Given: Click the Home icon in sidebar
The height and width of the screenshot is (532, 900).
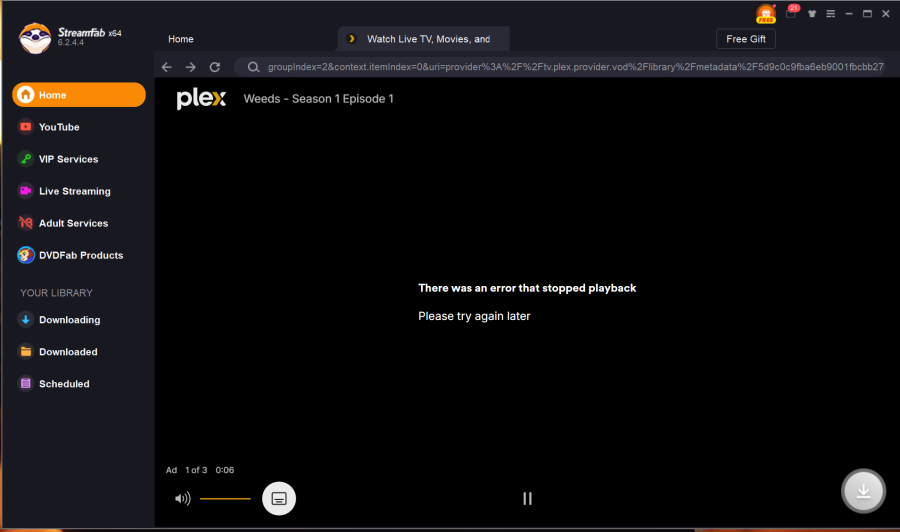Looking at the screenshot, I should [25, 95].
